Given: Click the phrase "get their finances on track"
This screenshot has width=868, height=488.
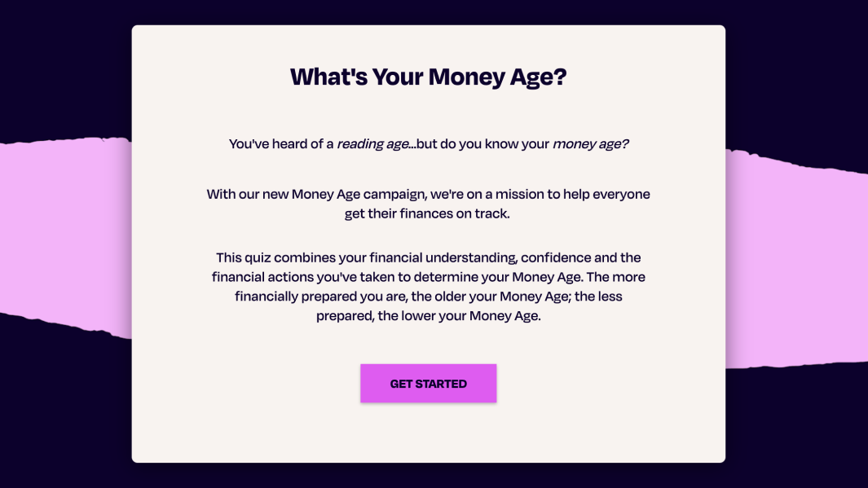Looking at the screenshot, I should (427, 213).
